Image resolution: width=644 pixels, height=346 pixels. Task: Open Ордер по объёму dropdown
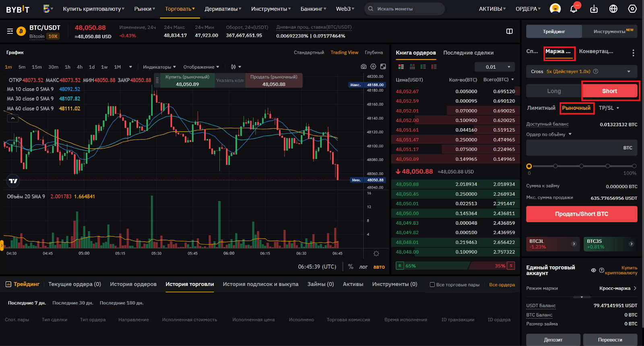(549, 135)
